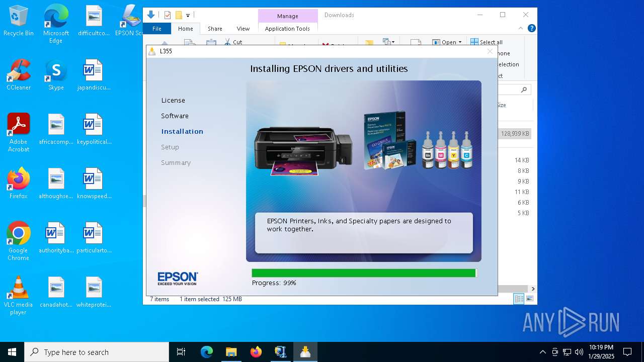
Task: Close the L355 installer window
Action: click(490, 51)
